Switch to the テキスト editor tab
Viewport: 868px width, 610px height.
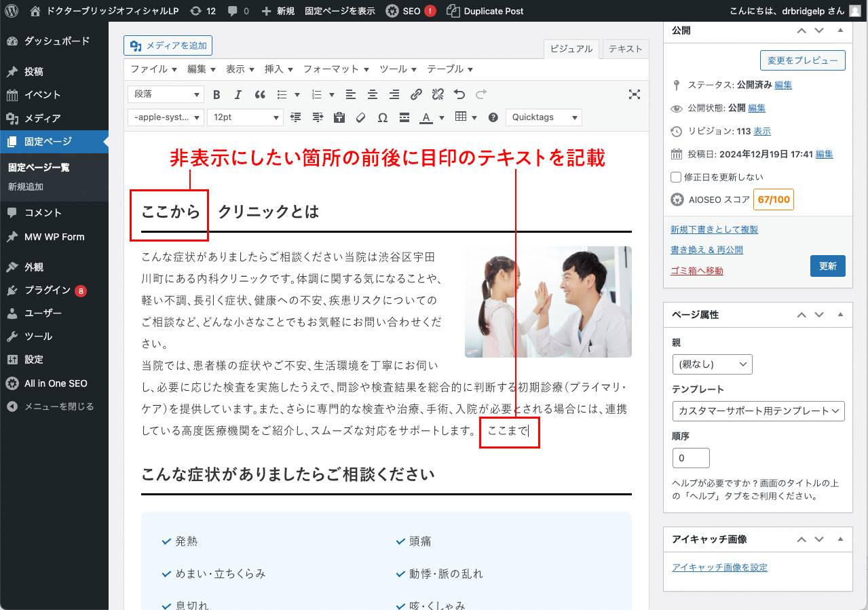pyautogui.click(x=625, y=49)
